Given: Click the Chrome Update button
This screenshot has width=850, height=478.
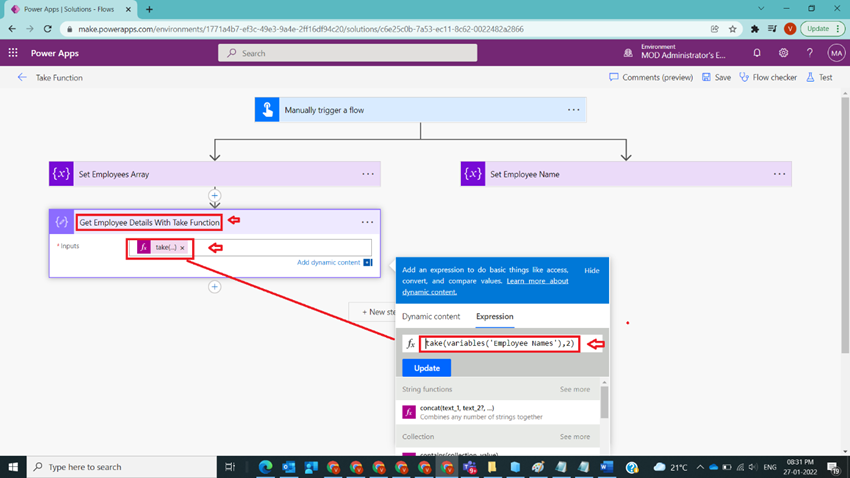Looking at the screenshot, I should click(822, 29).
